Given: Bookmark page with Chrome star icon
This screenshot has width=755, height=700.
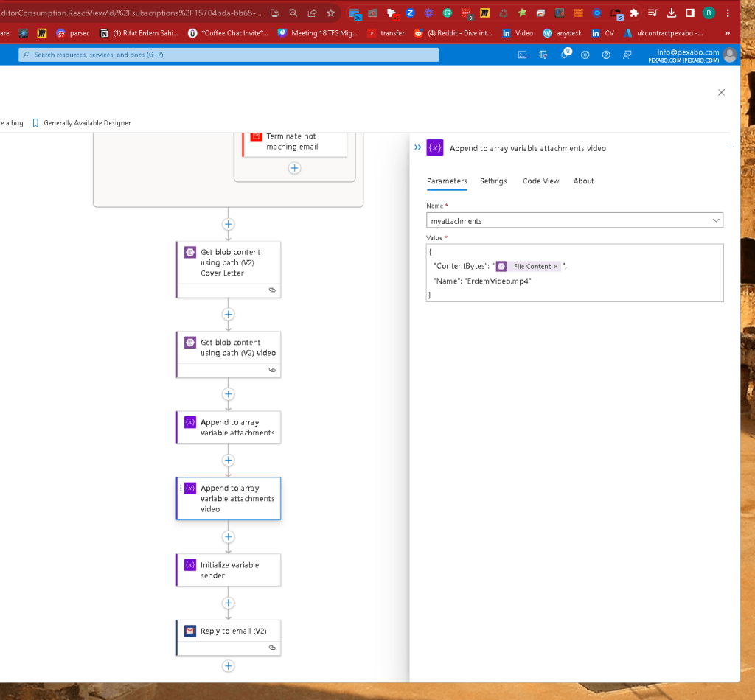Looking at the screenshot, I should (x=331, y=13).
